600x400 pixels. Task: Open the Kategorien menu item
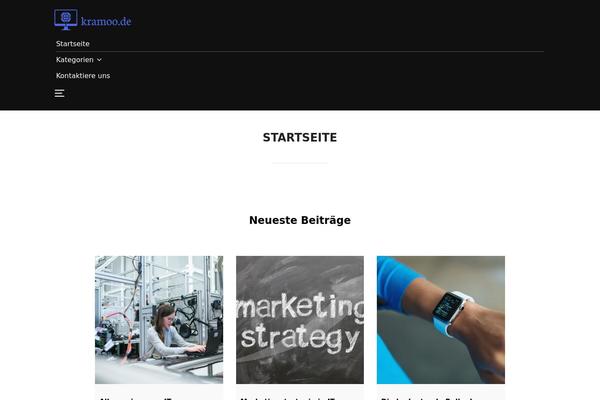(x=75, y=60)
